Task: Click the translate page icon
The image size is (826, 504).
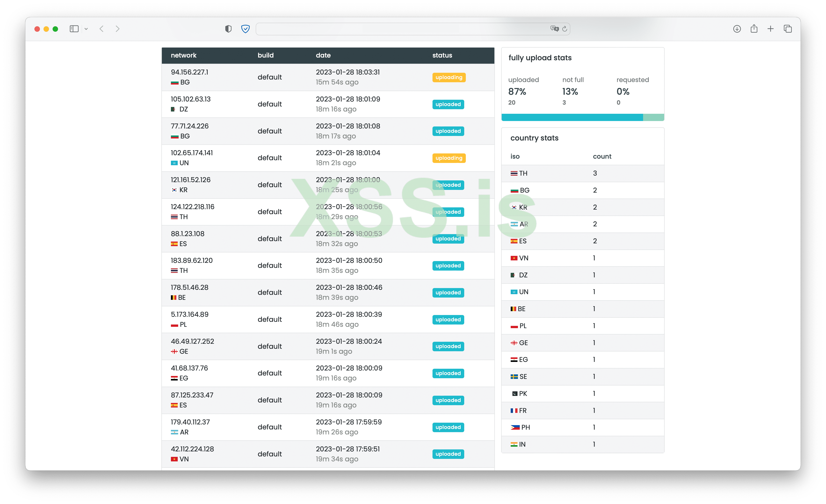Action: (554, 29)
